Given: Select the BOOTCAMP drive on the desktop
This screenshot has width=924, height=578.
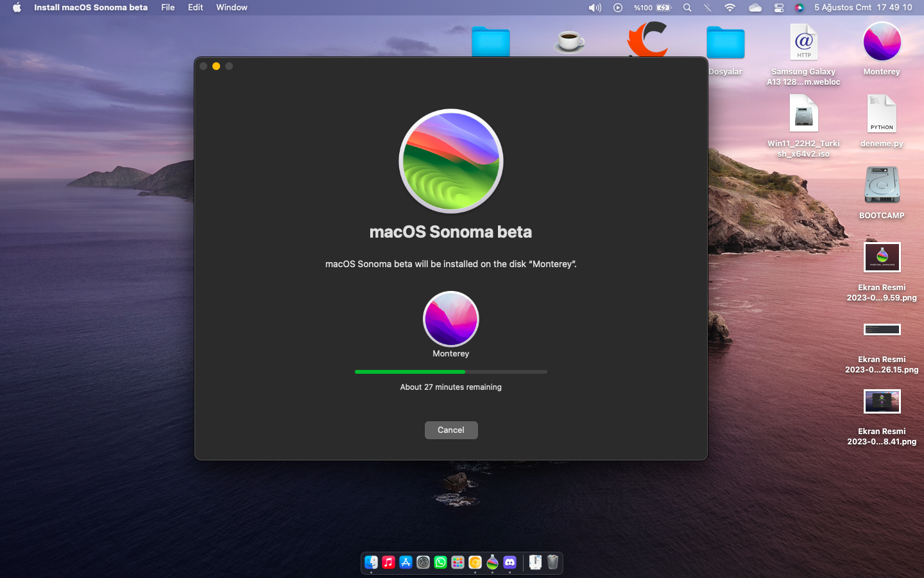Looking at the screenshot, I should [882, 186].
